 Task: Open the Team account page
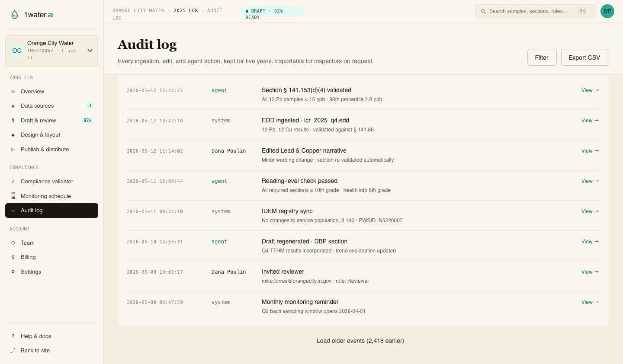click(x=28, y=243)
